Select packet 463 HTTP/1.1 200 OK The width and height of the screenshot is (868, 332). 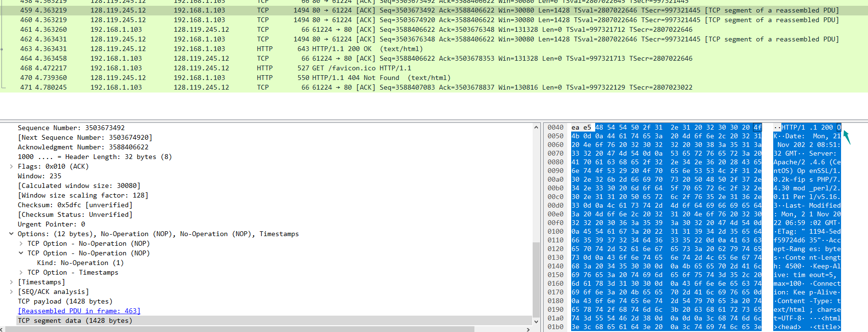[337, 49]
